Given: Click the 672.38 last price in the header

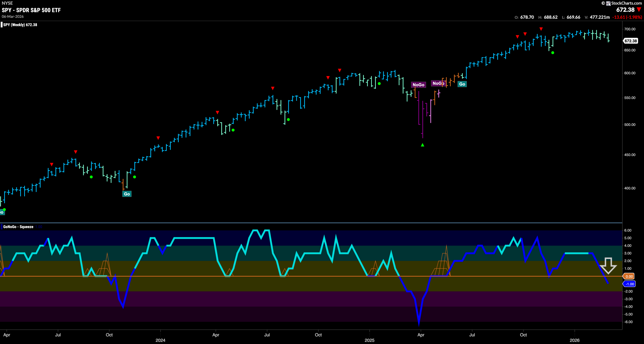Looking at the screenshot, I should (625, 10).
